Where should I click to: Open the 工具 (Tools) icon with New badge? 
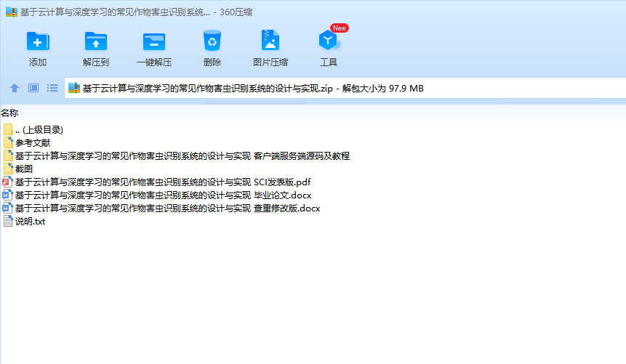click(x=329, y=40)
